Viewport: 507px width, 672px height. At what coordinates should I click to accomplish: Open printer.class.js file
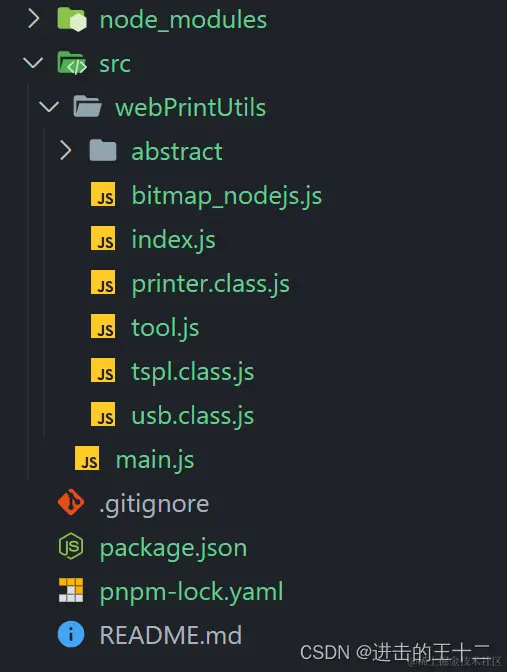click(210, 283)
